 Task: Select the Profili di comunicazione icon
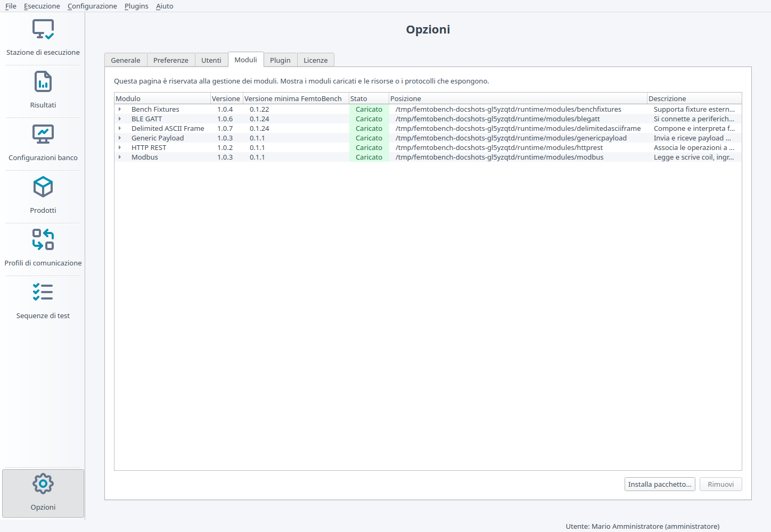(x=43, y=239)
